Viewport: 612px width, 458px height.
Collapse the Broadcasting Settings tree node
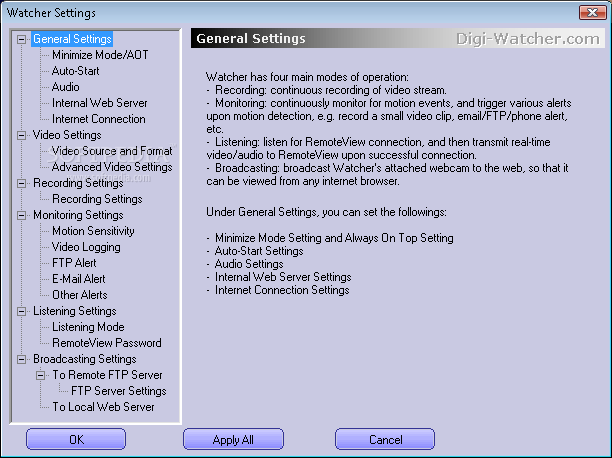click(x=22, y=360)
